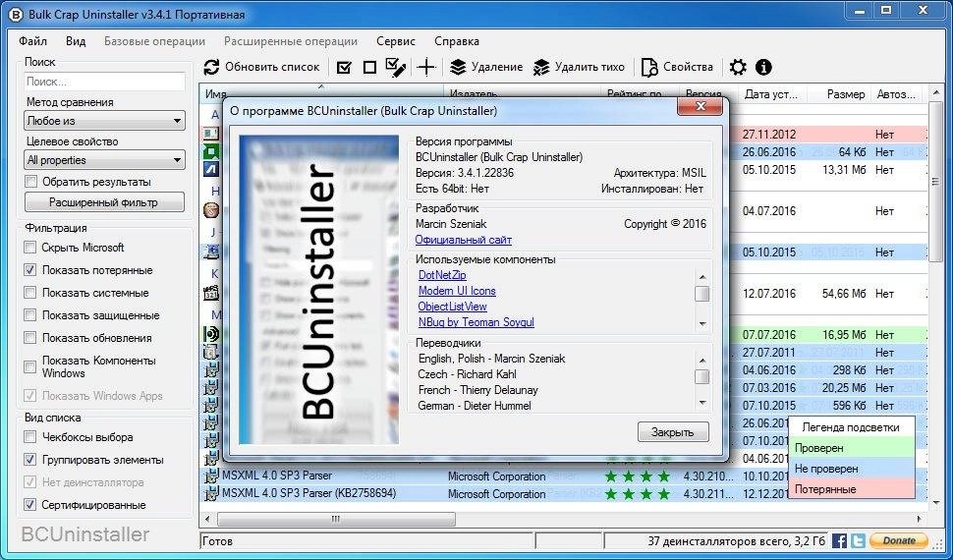Viewport: 953px width, 560px height.
Task: Click the Twitter icon in the status bar
Action: coord(858,540)
